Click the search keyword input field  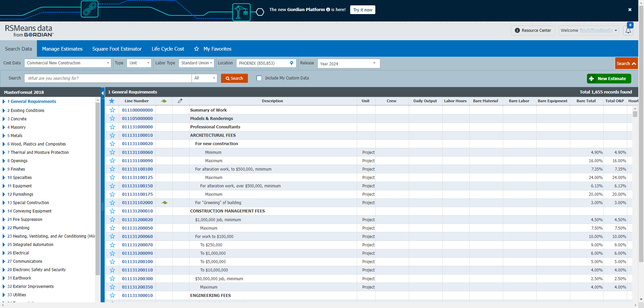(x=108, y=78)
